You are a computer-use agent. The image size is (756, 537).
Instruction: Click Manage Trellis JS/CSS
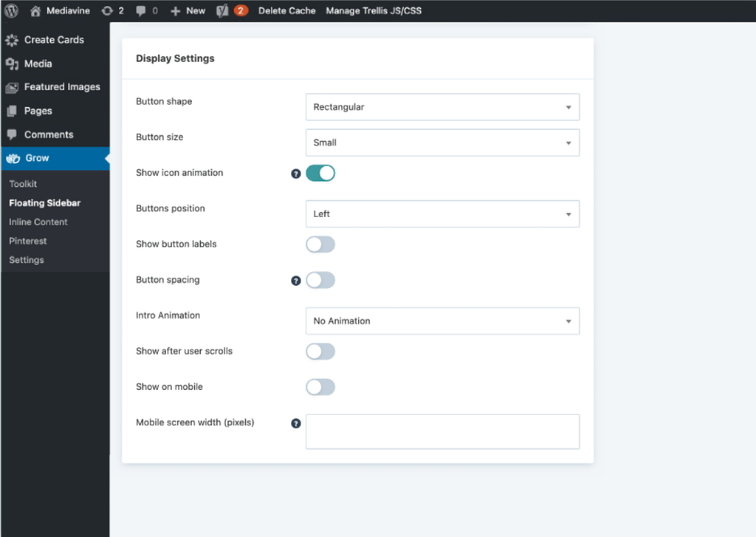(x=374, y=10)
